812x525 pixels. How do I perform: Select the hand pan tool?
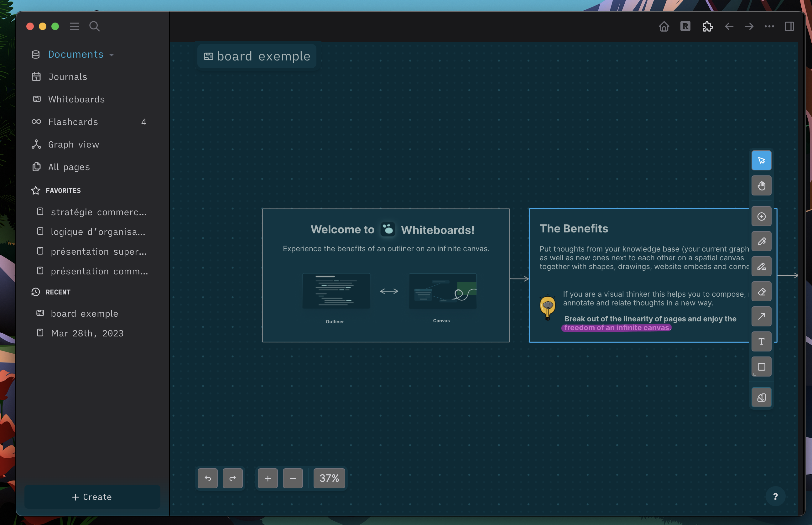761,185
